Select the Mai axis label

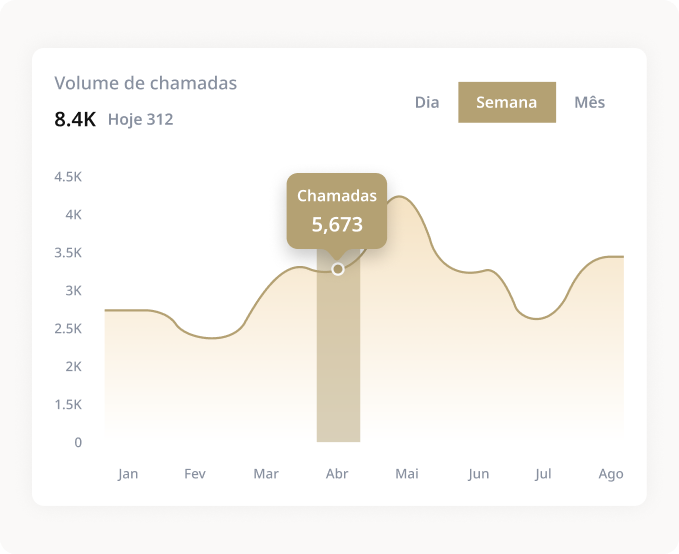[406, 473]
